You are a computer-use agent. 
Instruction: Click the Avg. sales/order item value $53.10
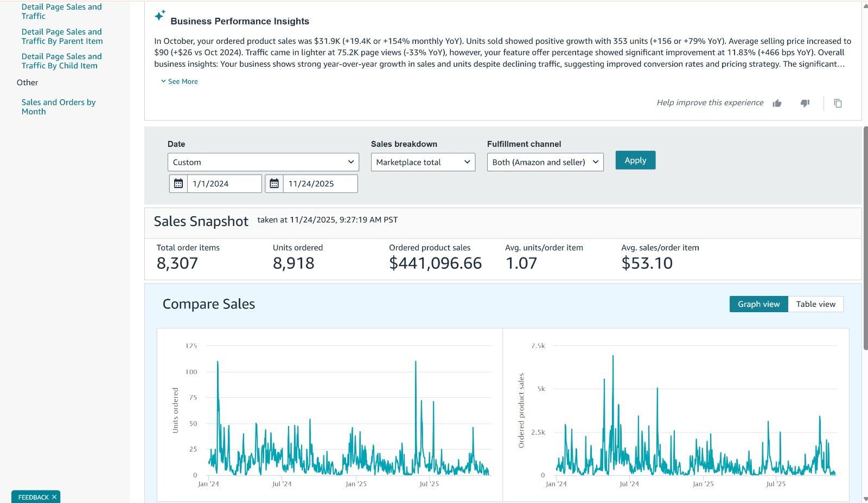coord(647,263)
